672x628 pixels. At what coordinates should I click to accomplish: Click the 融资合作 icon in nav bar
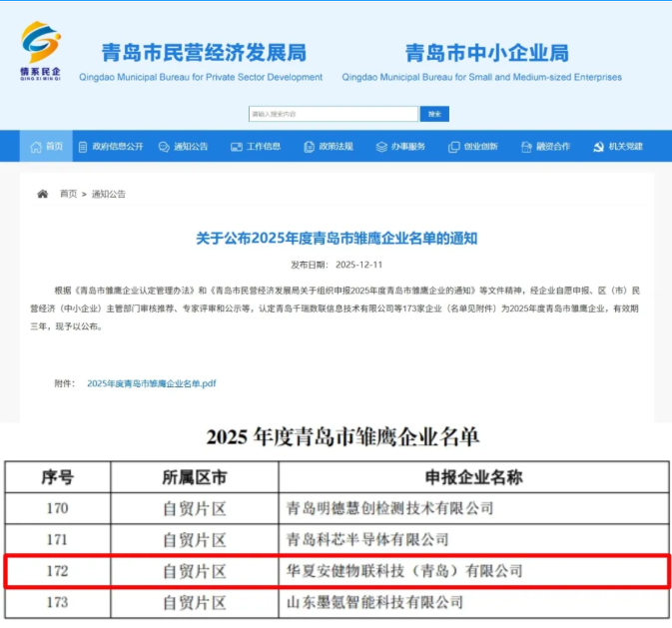point(526,147)
